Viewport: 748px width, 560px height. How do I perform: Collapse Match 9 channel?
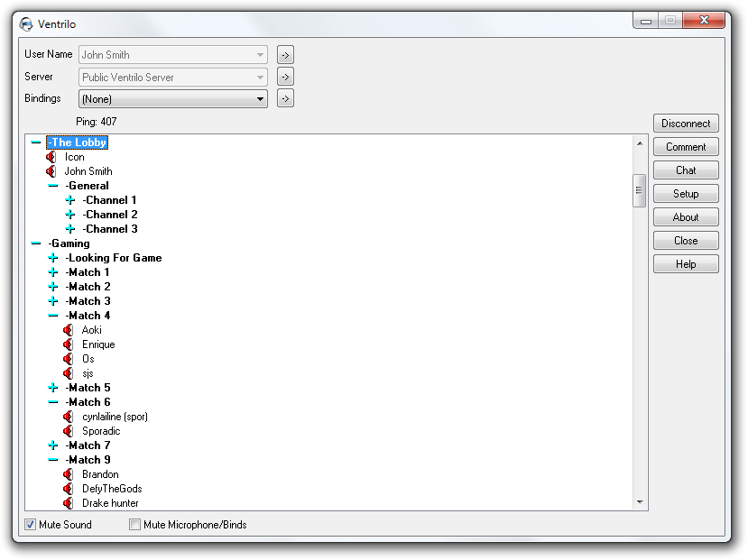pyautogui.click(x=53, y=459)
